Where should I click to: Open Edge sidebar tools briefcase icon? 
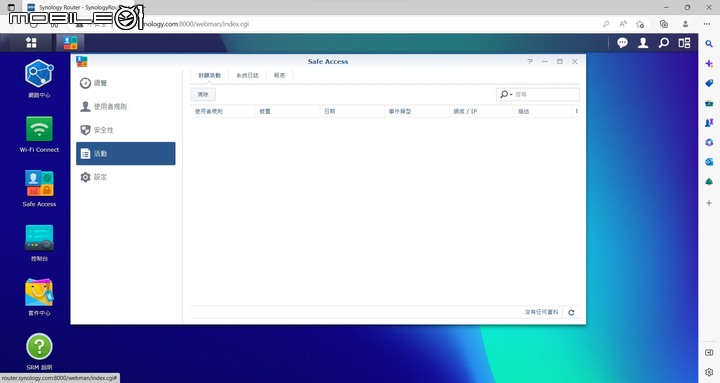[x=709, y=103]
